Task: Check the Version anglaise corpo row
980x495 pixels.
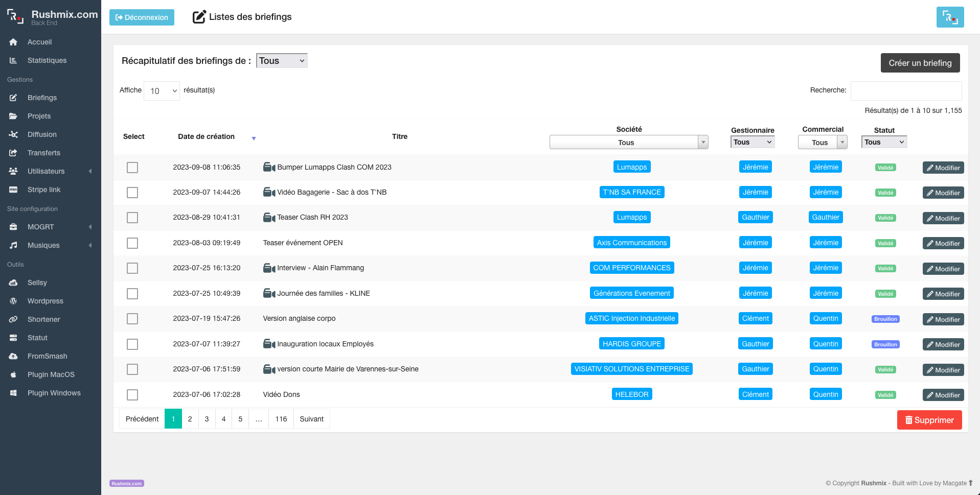Action: [x=132, y=319]
